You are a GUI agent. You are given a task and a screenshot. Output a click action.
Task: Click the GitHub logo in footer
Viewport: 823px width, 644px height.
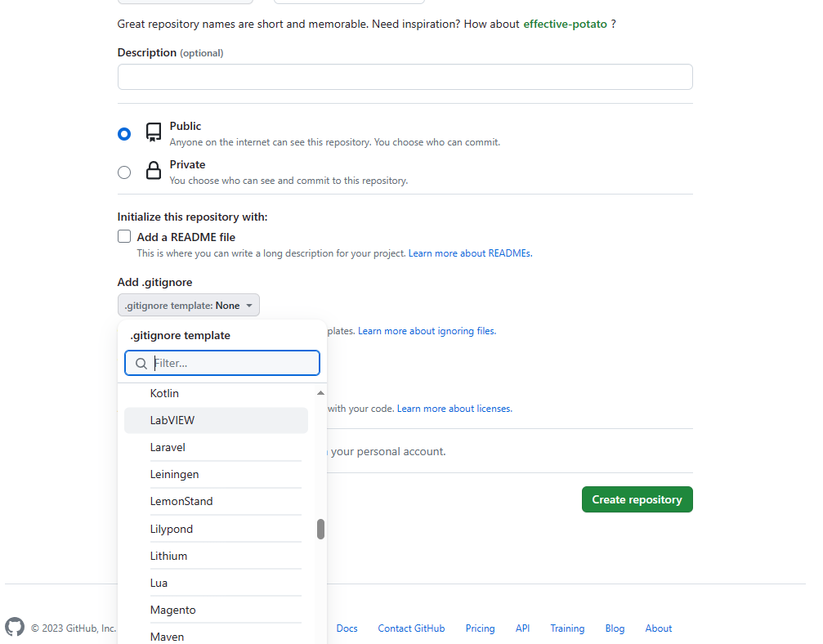(15, 627)
